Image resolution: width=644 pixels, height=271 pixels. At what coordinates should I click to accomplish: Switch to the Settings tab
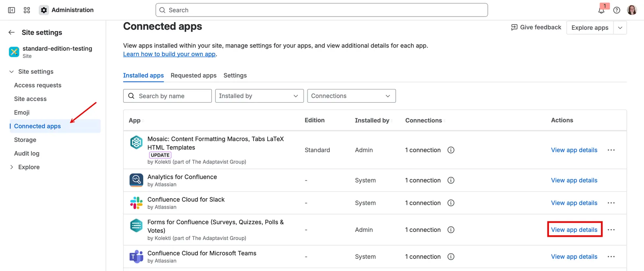point(235,75)
